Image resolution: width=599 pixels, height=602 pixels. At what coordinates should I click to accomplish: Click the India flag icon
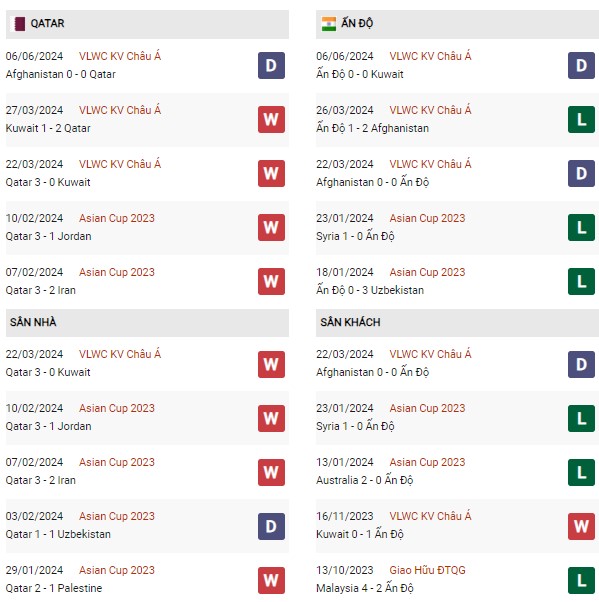point(329,24)
